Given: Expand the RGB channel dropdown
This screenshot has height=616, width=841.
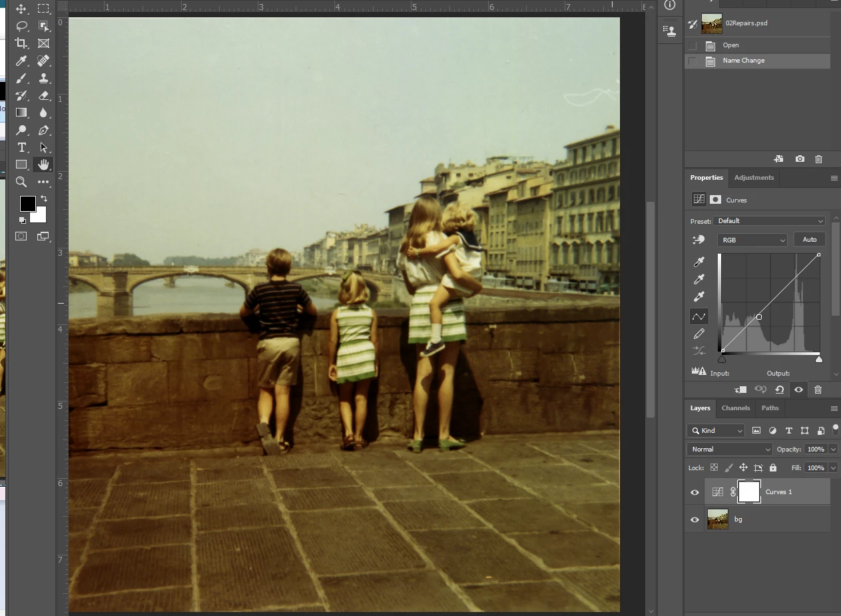Looking at the screenshot, I should [x=752, y=240].
